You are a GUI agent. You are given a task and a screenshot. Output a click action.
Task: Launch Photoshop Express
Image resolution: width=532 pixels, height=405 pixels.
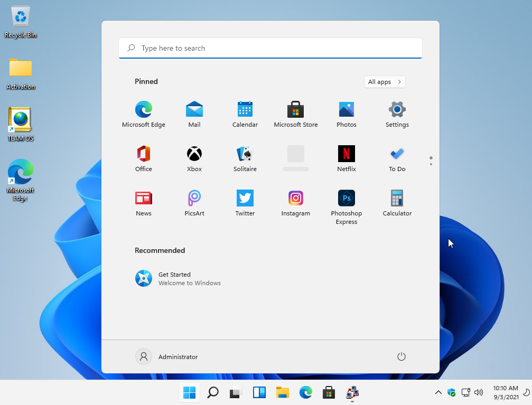point(347,207)
